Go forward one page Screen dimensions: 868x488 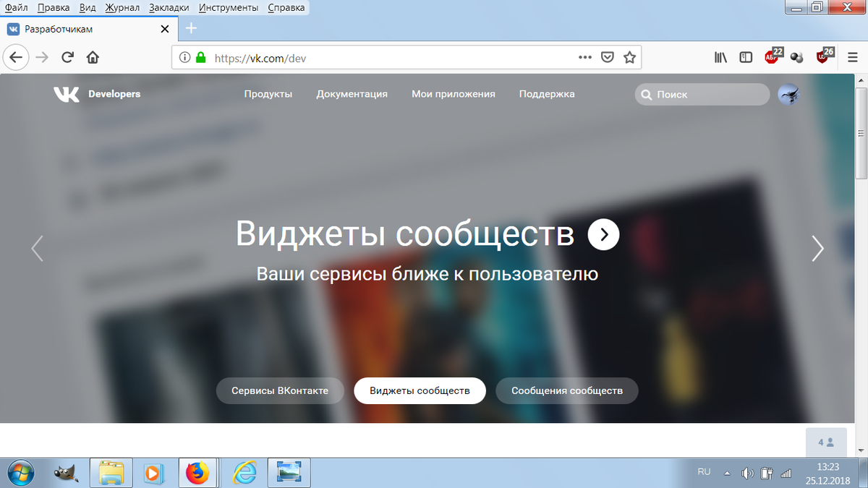[43, 57]
